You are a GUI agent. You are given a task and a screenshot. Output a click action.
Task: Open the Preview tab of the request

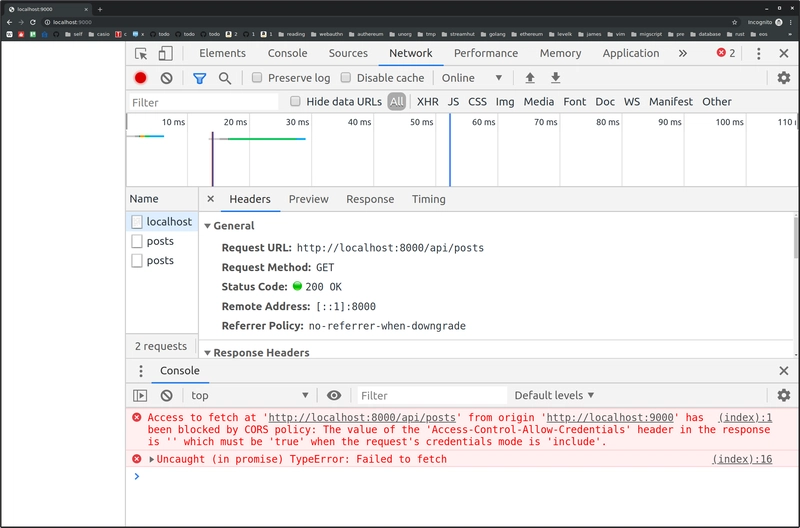pyautogui.click(x=309, y=199)
